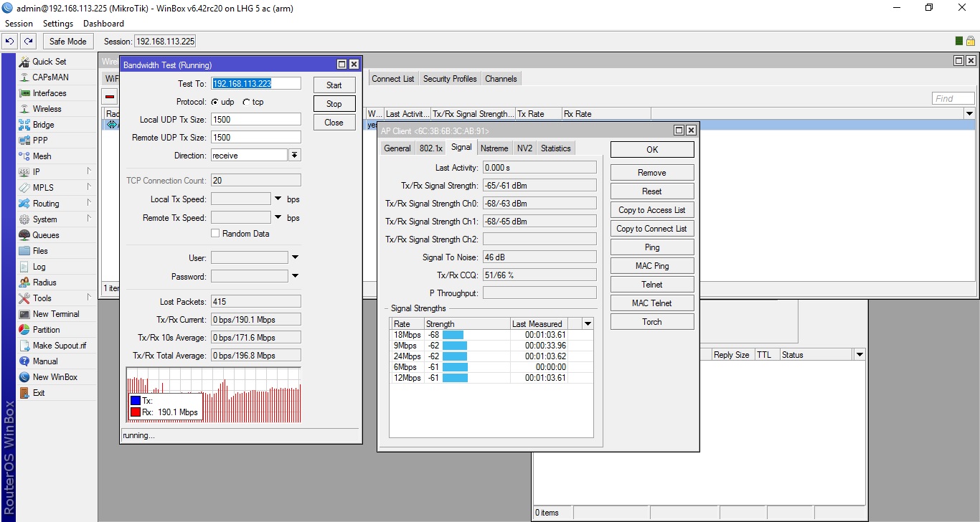Viewport: 980px width, 522px height.
Task: Launch New Terminal from the sidebar
Action: pyautogui.click(x=55, y=314)
